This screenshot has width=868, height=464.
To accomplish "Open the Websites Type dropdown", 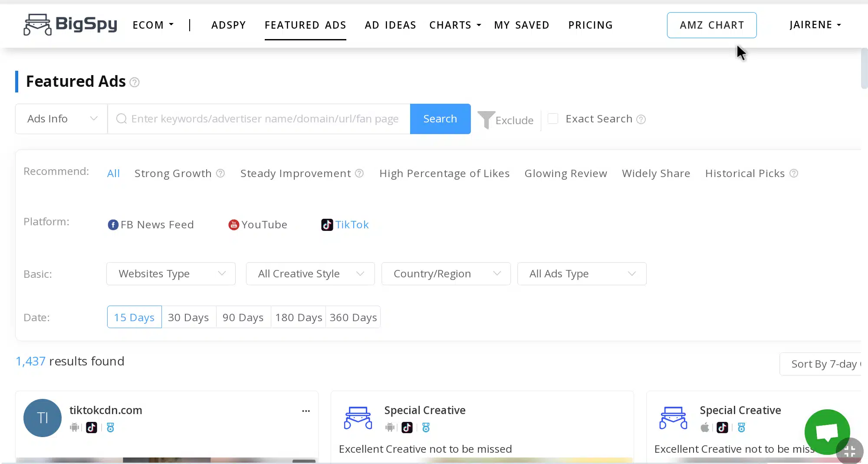I will [x=171, y=274].
